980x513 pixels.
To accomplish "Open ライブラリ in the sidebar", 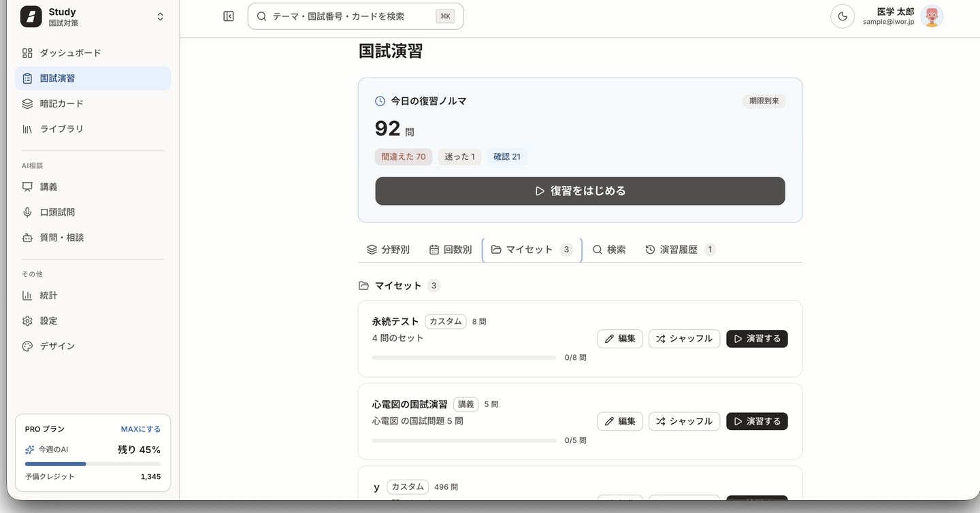I will 93,129.
